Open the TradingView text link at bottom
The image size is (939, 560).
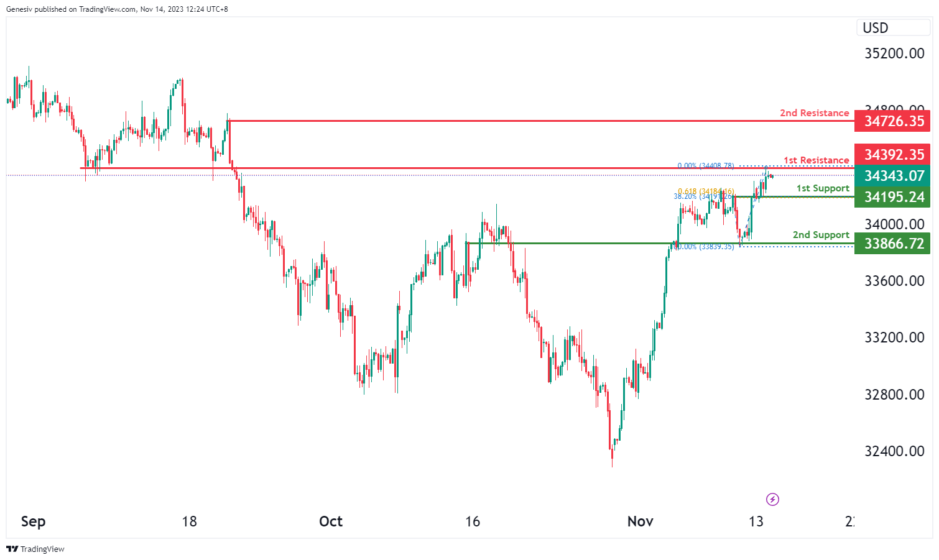(42, 549)
